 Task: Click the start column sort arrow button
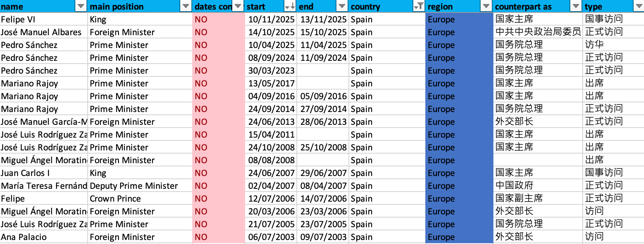290,6
